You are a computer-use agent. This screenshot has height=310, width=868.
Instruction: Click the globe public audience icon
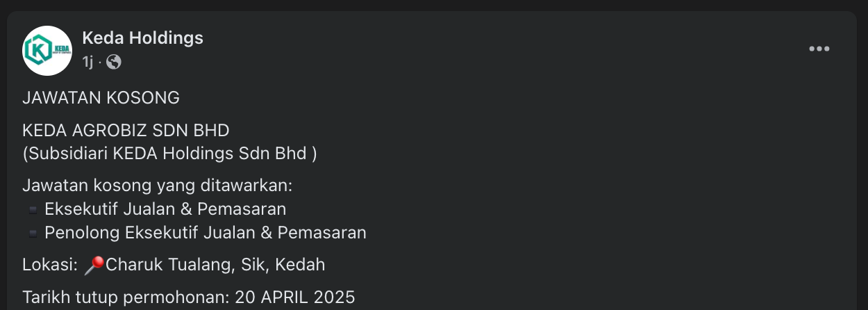tap(114, 62)
